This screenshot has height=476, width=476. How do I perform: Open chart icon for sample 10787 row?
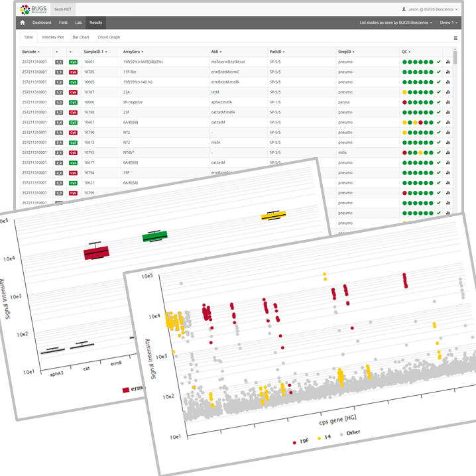pyautogui.click(x=447, y=92)
